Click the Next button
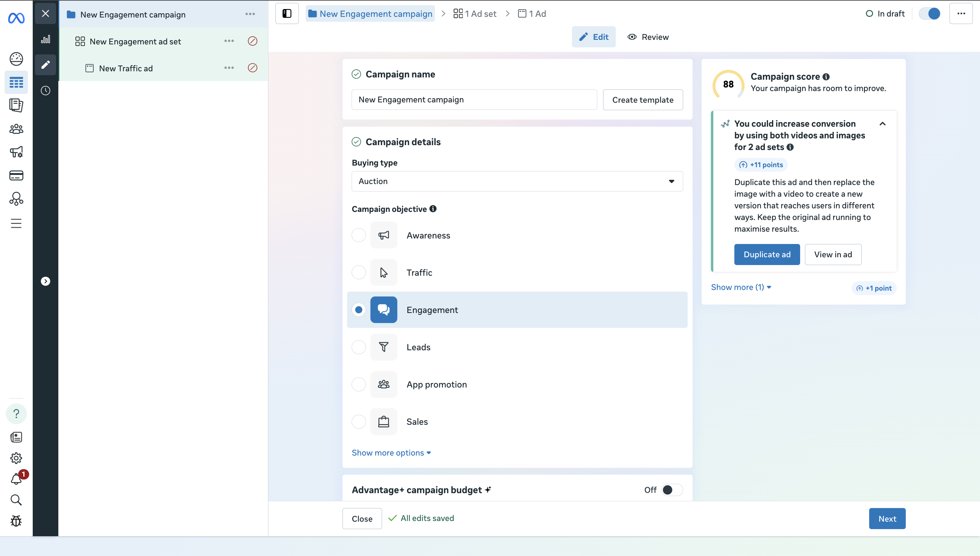980x556 pixels. (887, 518)
